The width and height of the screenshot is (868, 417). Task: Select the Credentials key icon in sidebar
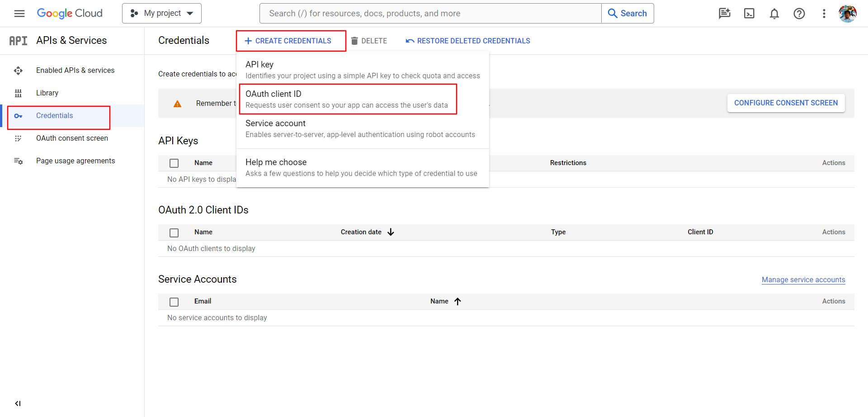click(x=18, y=116)
